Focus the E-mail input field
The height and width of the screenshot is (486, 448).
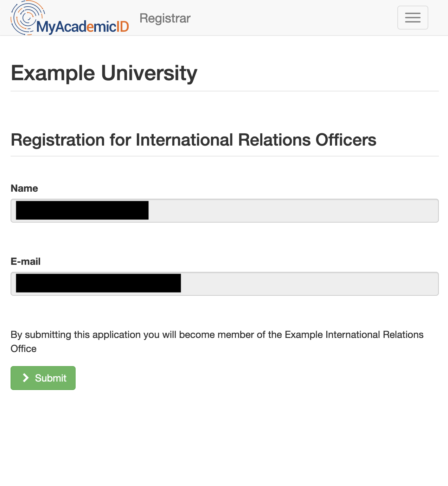tap(309, 284)
